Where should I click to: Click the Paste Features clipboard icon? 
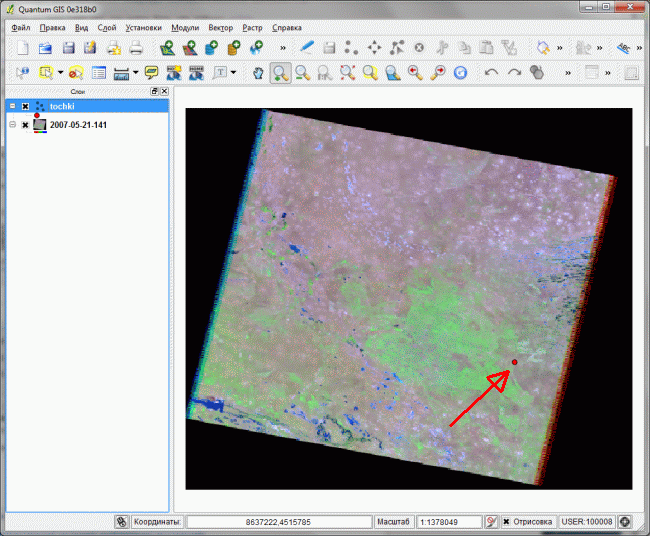[487, 48]
